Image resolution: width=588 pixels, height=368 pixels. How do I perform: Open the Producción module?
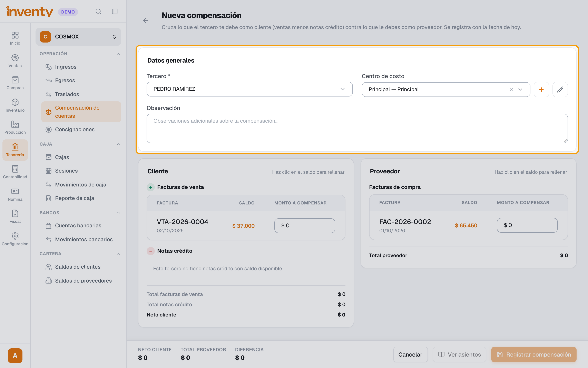[x=15, y=128]
